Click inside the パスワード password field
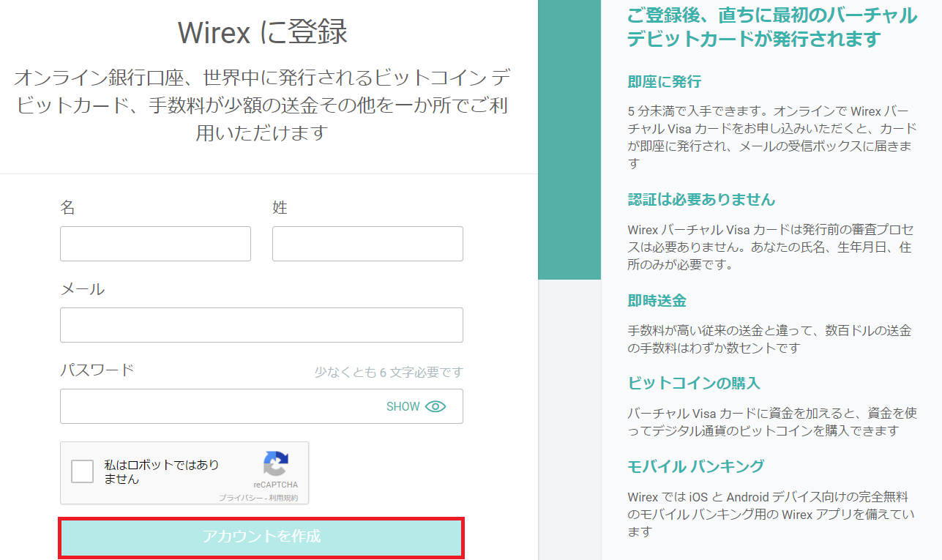 coord(220,406)
